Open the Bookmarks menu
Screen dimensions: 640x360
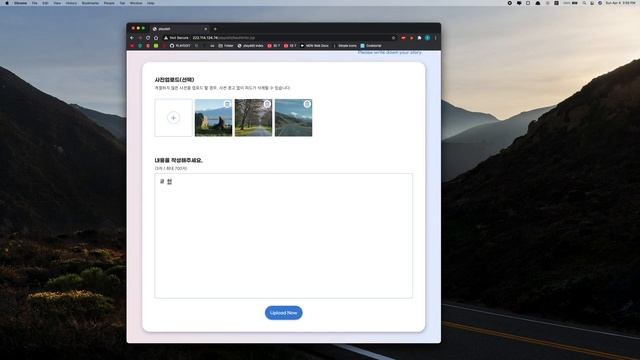[90, 3]
